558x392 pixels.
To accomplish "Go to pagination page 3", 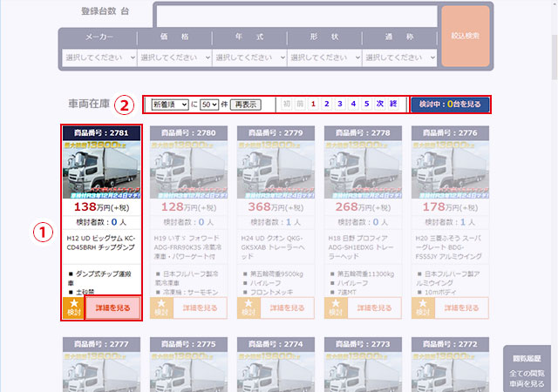I will (340, 104).
